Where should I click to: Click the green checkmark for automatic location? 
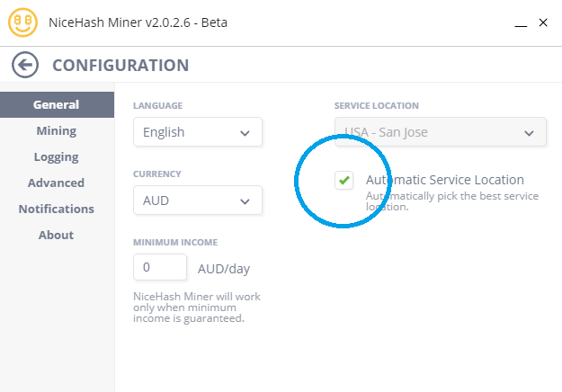click(x=344, y=180)
